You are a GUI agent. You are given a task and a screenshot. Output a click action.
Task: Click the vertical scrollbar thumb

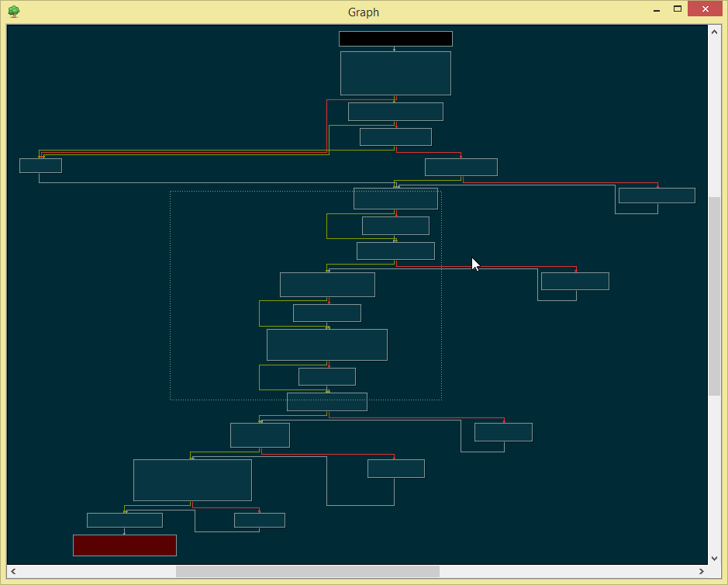(714, 296)
